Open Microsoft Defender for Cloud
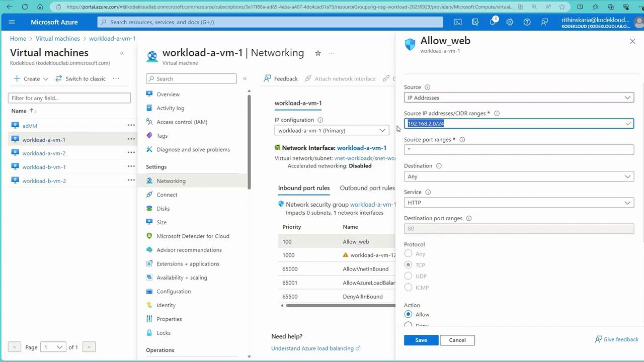644x362 pixels. [x=193, y=236]
